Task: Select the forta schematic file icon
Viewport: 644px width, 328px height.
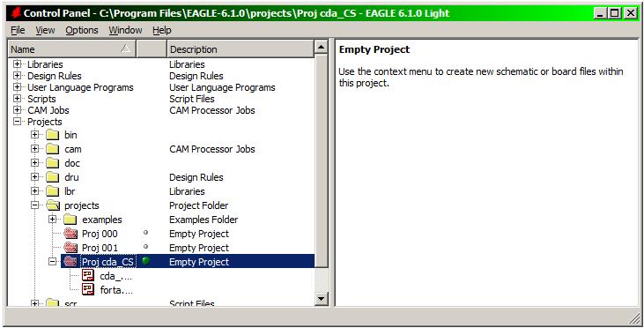Action: (88, 290)
